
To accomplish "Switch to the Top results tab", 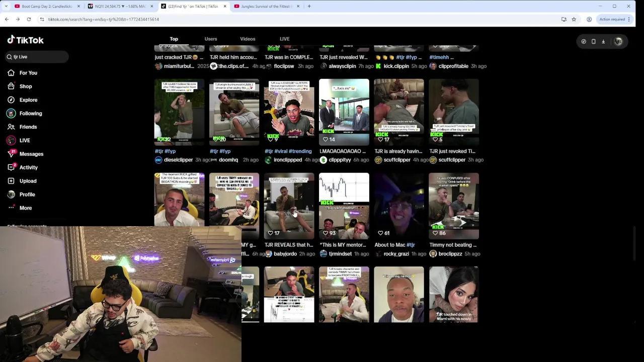I will [174, 39].
